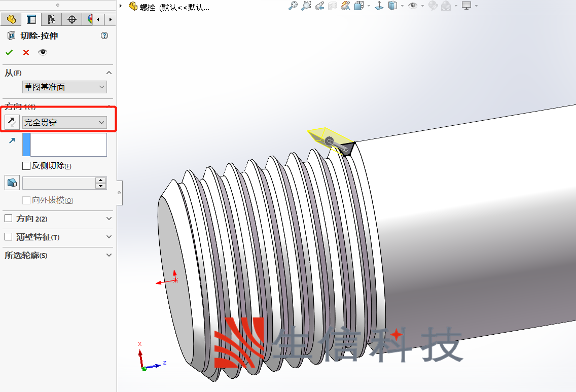576x392 pixels.
Task: Expand the 所选轮廓 section
Action: 109,255
